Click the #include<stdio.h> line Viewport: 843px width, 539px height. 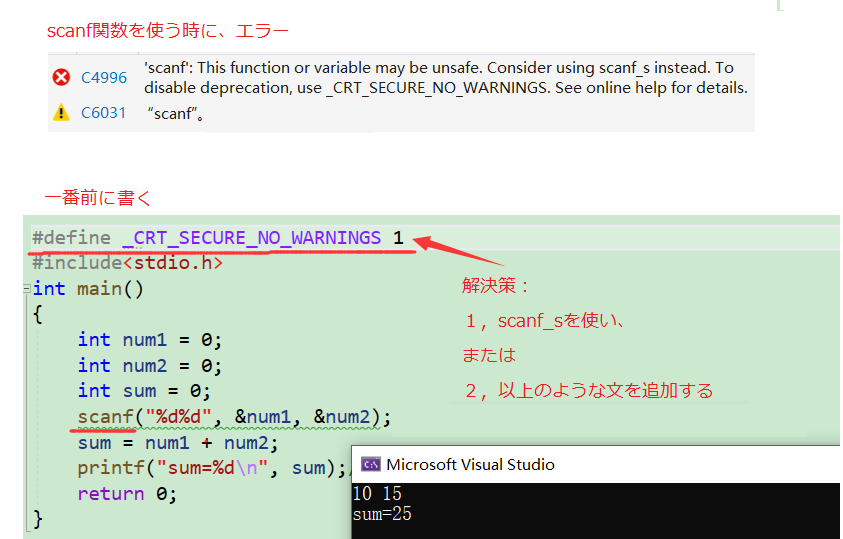pyautogui.click(x=127, y=263)
